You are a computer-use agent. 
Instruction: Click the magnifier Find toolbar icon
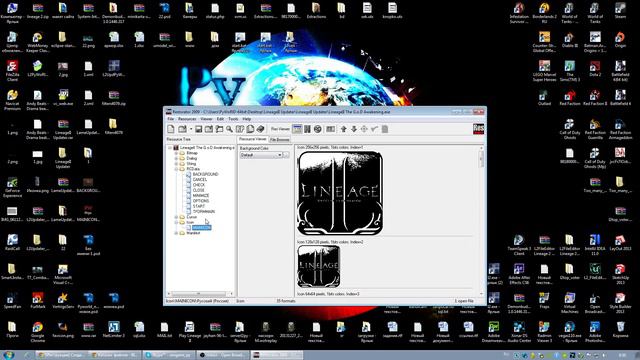(x=229, y=129)
